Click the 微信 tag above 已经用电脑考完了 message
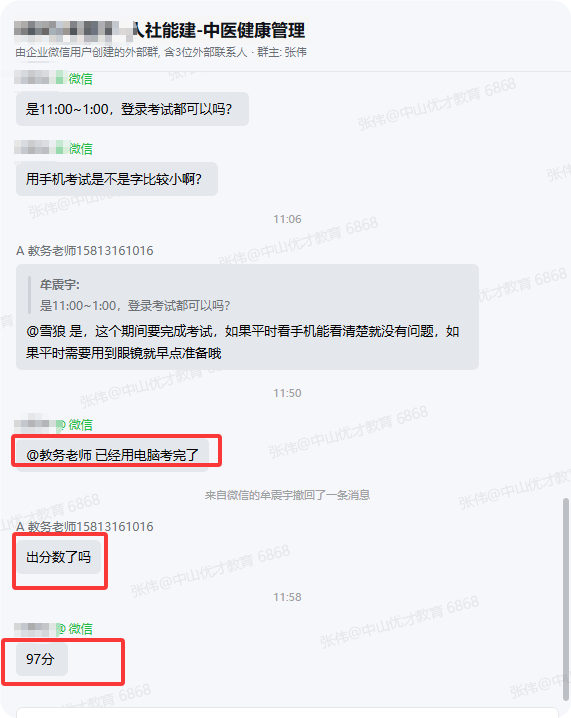The height and width of the screenshot is (718, 571). 81,424
